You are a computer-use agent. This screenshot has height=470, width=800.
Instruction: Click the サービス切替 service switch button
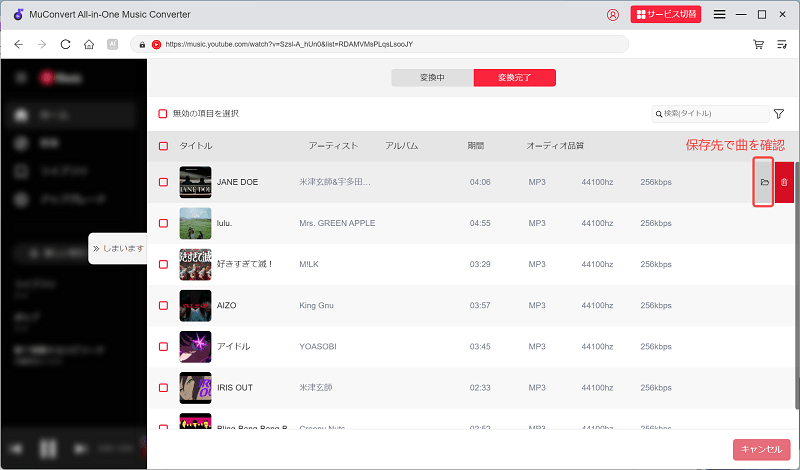(x=666, y=14)
